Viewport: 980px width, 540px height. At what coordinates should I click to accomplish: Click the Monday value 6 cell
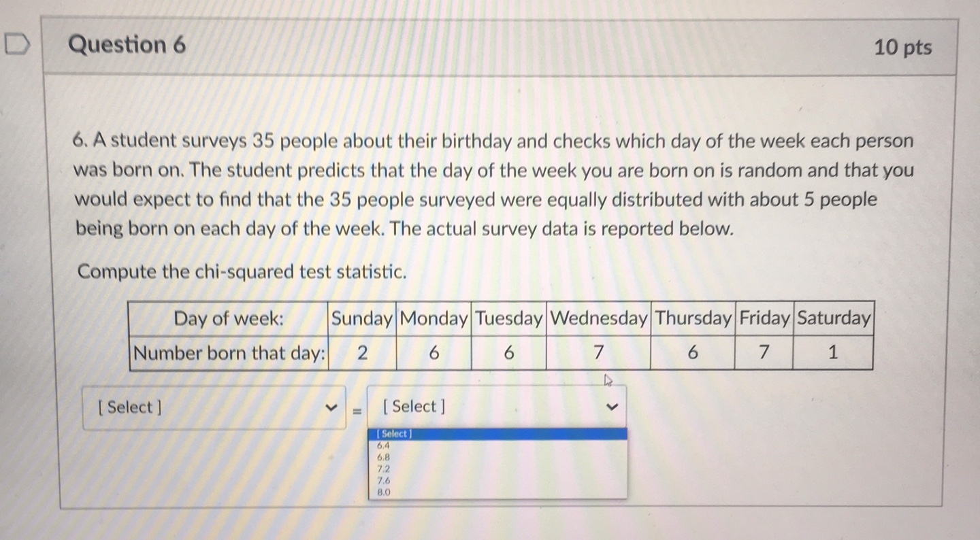tap(434, 352)
